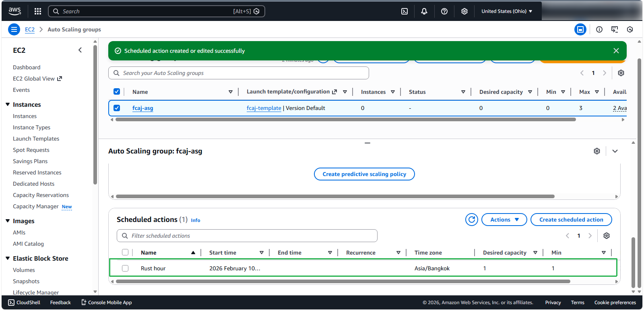Open the Scheduled actions Info link
Screen dimensions: 644x311
coord(196,220)
